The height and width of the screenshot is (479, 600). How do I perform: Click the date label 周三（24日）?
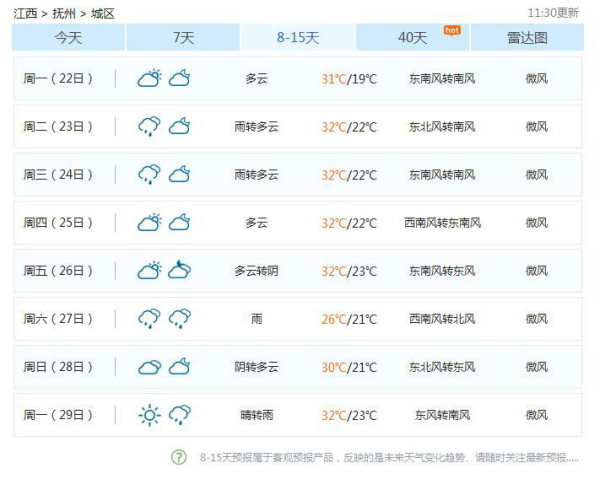(x=58, y=175)
